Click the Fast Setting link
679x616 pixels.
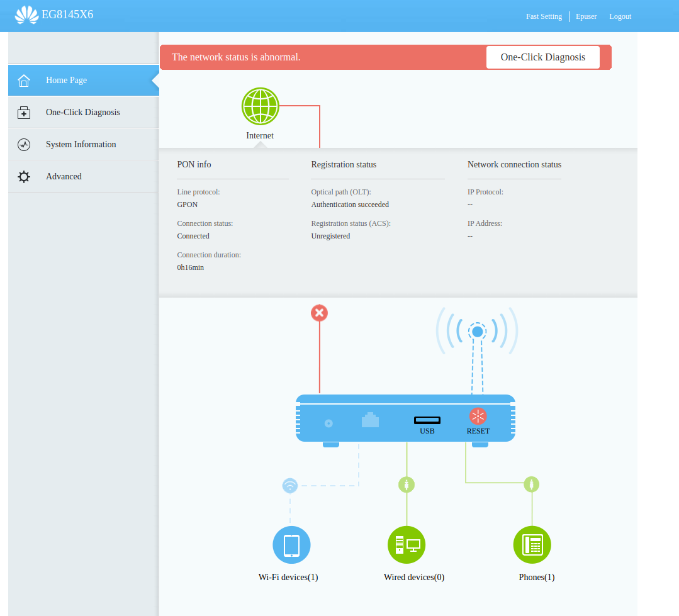coord(544,16)
